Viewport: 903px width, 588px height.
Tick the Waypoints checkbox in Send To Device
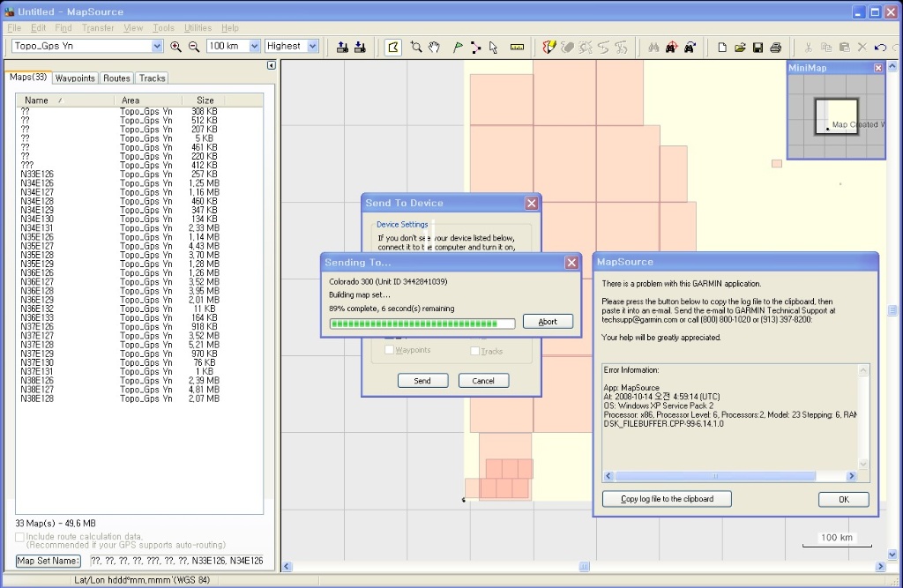[x=389, y=350]
